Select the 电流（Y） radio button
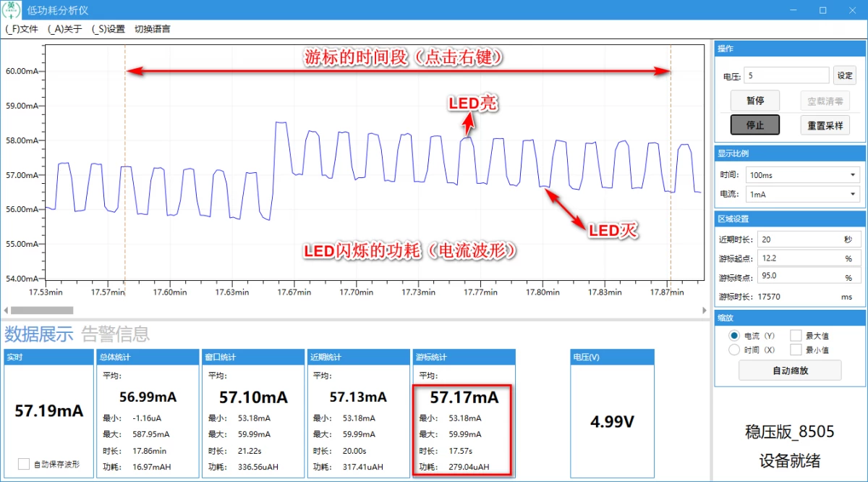868x482 pixels. (734, 336)
